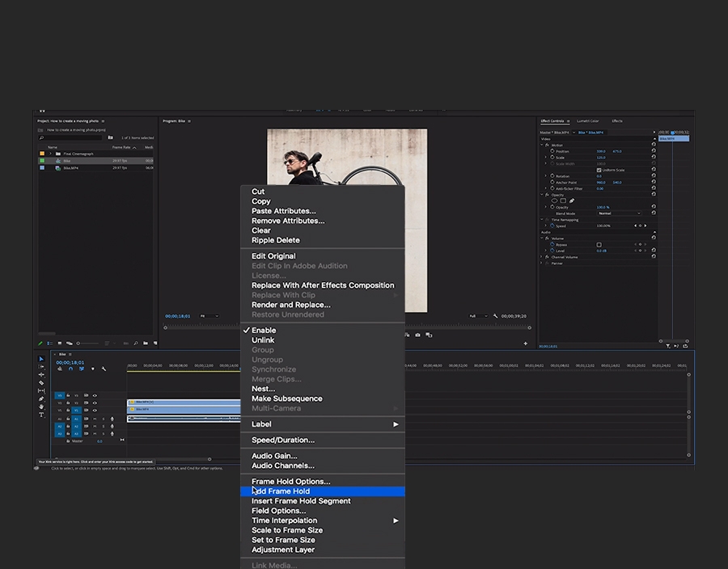This screenshot has height=569, width=728.
Task: Click Find icon at Project panel bottom
Action: 136,344
